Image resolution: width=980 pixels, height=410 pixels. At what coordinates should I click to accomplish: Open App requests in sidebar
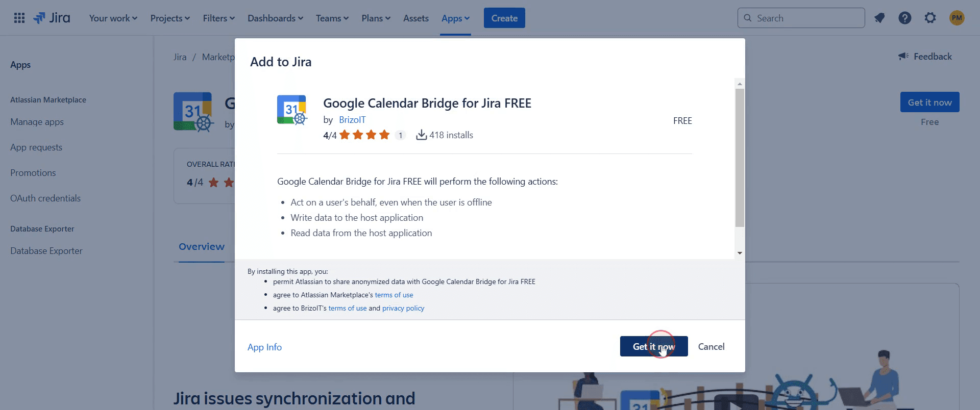tap(36, 147)
